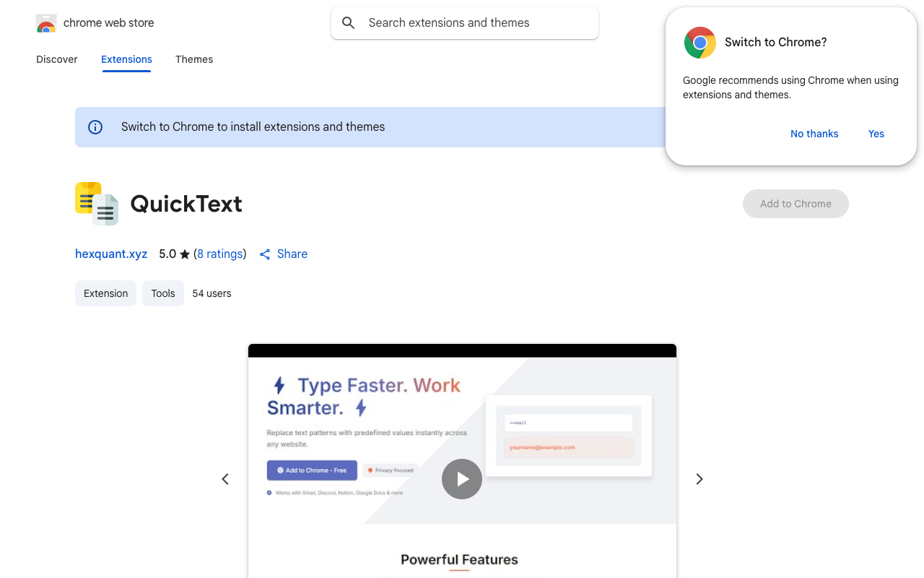Open the Themes tab
The image size is (924, 578).
click(x=194, y=59)
